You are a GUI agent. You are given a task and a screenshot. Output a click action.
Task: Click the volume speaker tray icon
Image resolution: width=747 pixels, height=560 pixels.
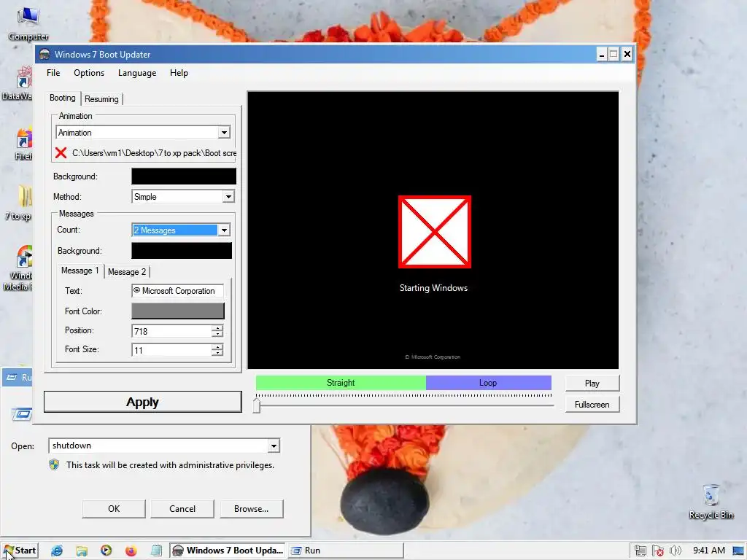[x=675, y=551]
